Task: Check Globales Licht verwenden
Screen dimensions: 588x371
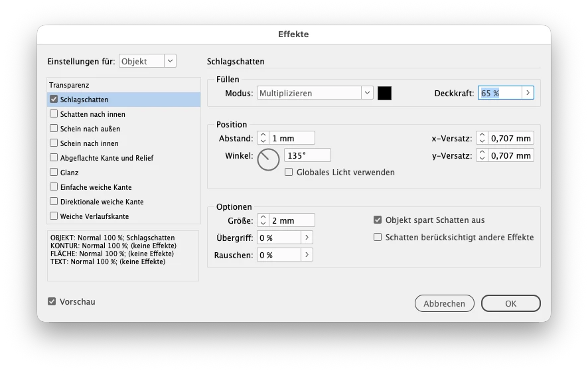Action: point(289,172)
